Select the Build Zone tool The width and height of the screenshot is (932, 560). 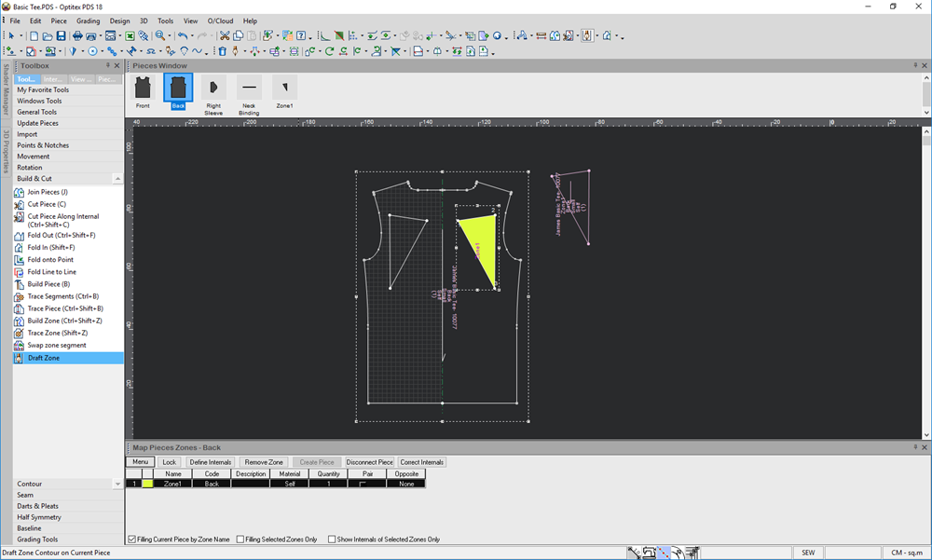pyautogui.click(x=64, y=321)
